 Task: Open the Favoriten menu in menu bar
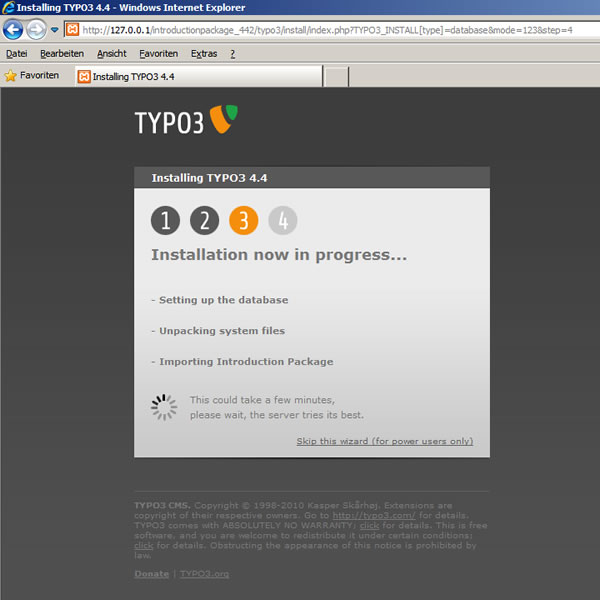(158, 53)
